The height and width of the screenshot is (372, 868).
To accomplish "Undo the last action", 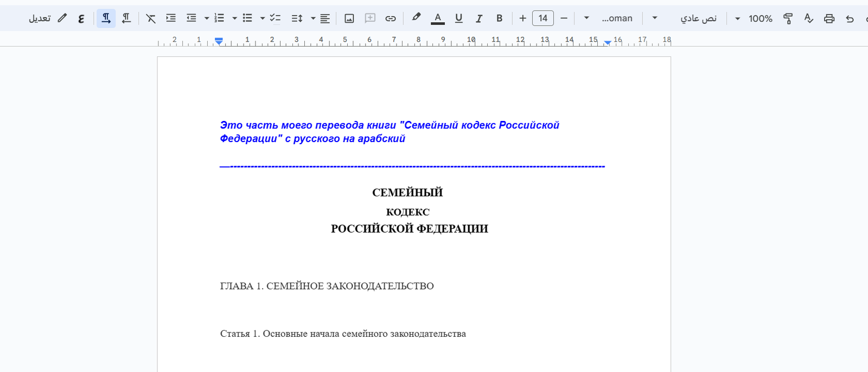I will coord(850,18).
